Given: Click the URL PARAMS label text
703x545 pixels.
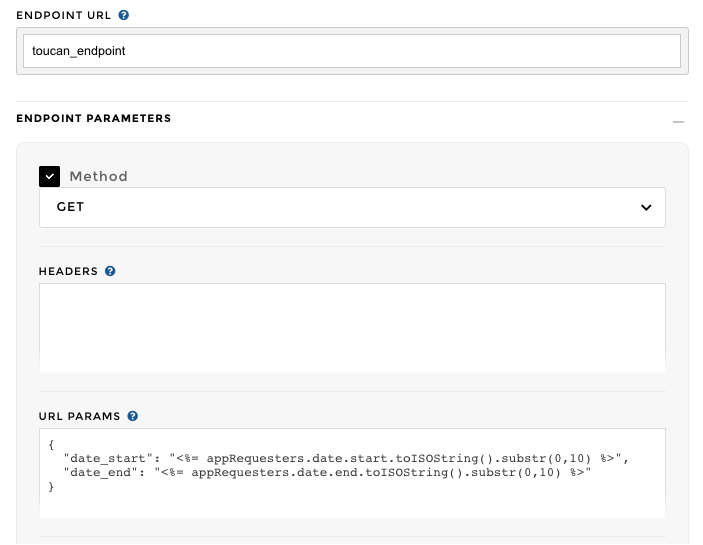Looking at the screenshot, I should 79,416.
